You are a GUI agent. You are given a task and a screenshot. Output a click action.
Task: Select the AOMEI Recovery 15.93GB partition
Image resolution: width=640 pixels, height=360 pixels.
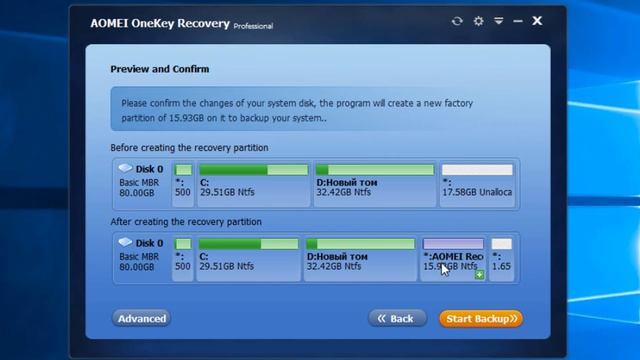(453, 258)
